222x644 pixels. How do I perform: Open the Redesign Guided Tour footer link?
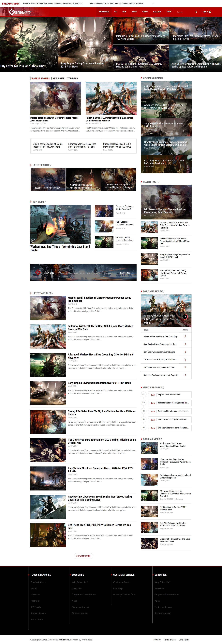124,595
